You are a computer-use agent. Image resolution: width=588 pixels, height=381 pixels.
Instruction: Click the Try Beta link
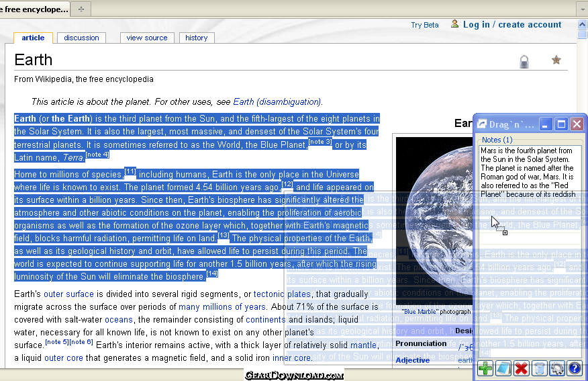pos(425,25)
